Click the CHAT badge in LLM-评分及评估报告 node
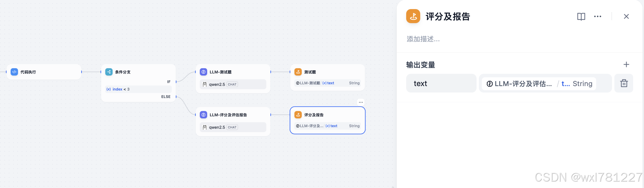This screenshot has height=188, width=644. tap(232, 127)
